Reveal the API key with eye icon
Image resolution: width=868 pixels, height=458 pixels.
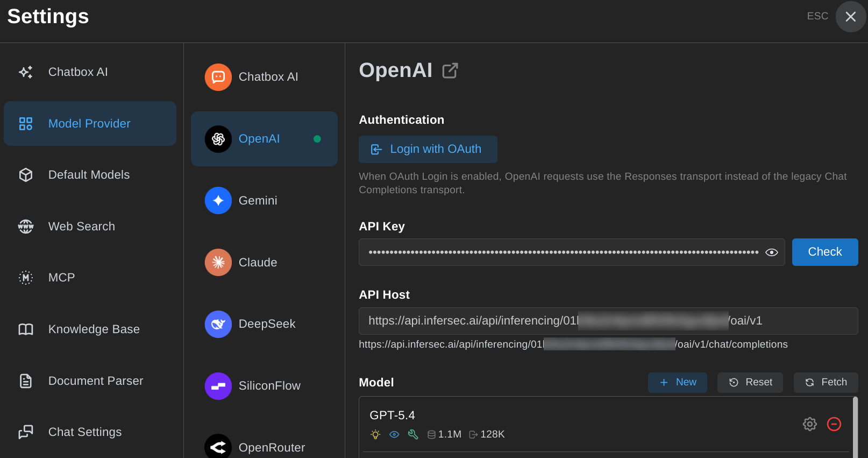[772, 252]
